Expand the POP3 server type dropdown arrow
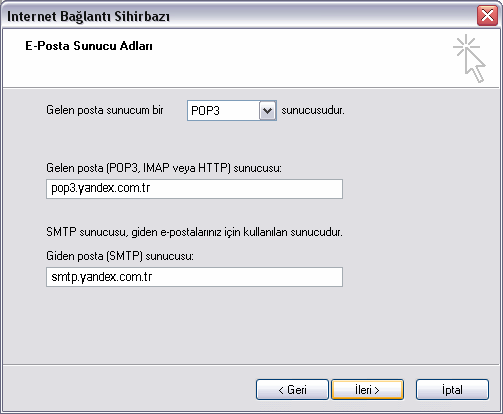 coord(267,111)
